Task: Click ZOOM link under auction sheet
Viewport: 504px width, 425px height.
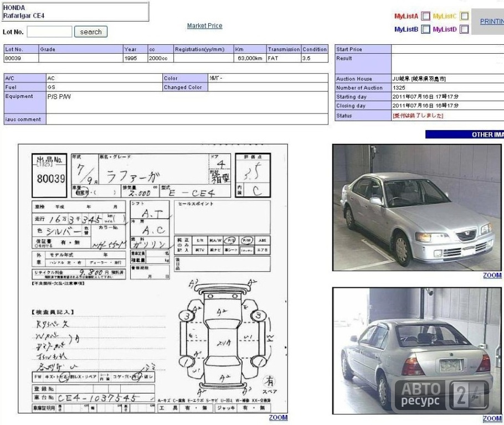Action: point(278,417)
